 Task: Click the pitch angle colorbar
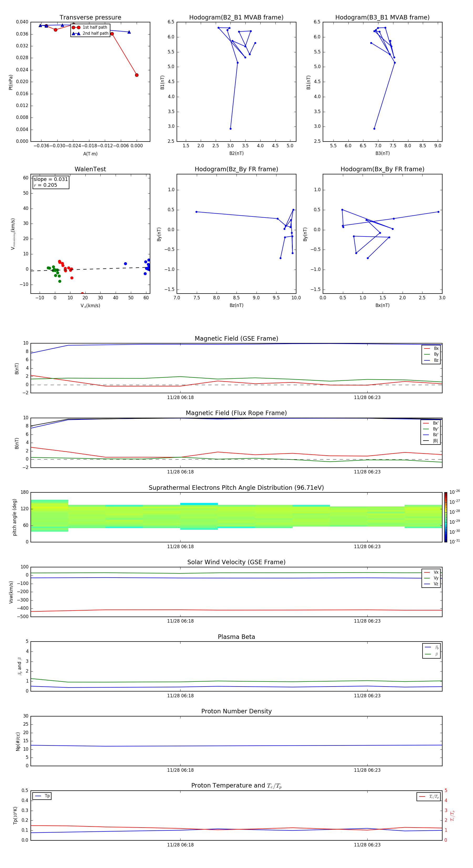click(x=446, y=517)
